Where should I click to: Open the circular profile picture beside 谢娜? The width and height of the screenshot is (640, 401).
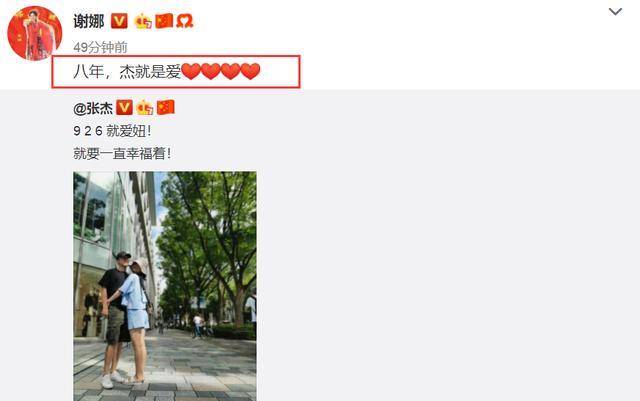[x=35, y=33]
